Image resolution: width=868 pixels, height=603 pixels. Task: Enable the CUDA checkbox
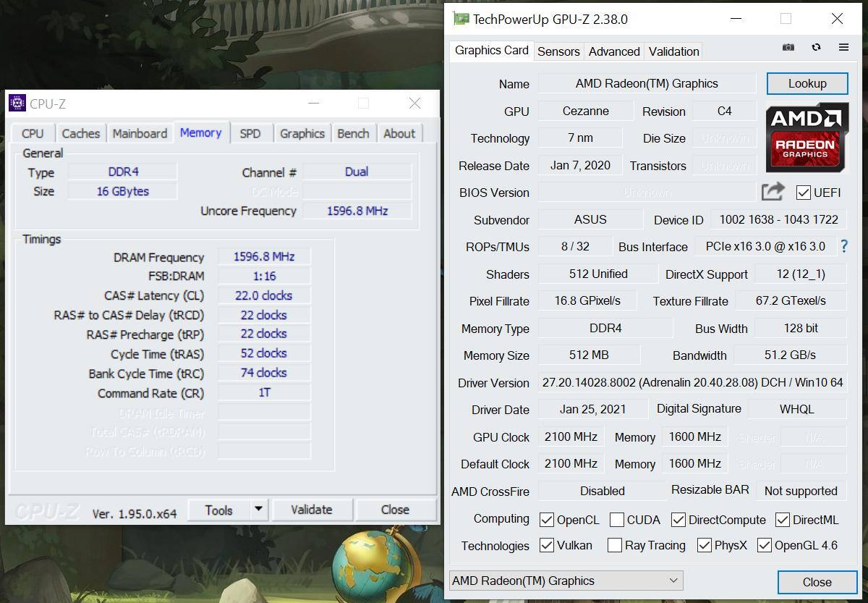point(617,520)
